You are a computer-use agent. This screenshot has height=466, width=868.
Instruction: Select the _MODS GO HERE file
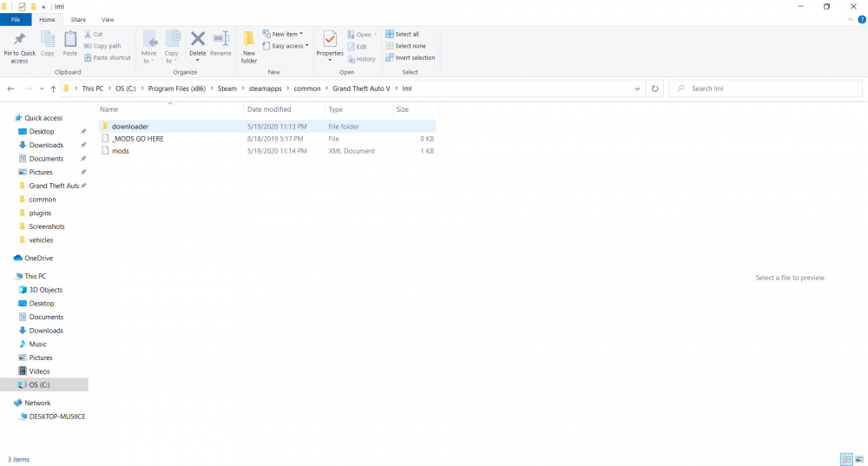coord(267,139)
